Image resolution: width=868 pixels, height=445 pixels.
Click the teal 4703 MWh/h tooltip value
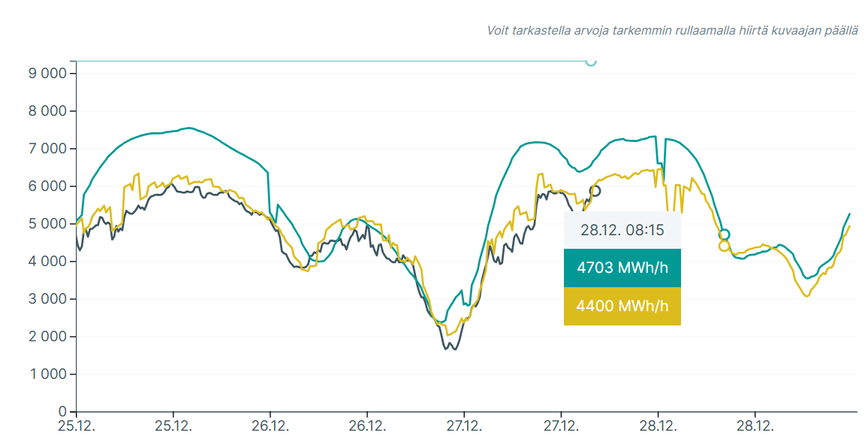pos(622,268)
